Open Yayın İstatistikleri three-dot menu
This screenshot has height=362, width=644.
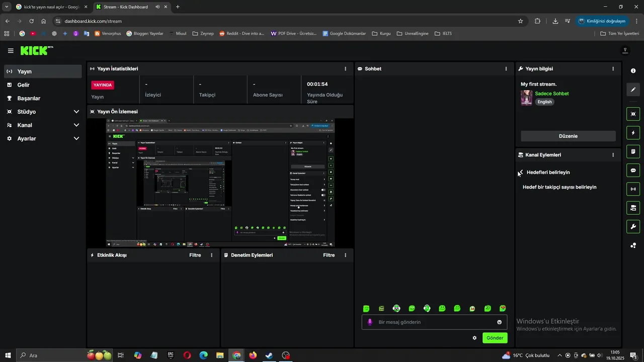(345, 69)
